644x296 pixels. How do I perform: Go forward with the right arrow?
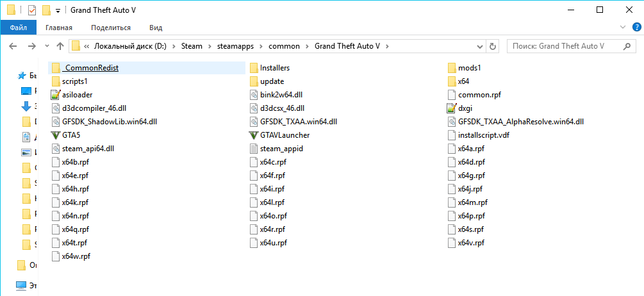coord(31,46)
